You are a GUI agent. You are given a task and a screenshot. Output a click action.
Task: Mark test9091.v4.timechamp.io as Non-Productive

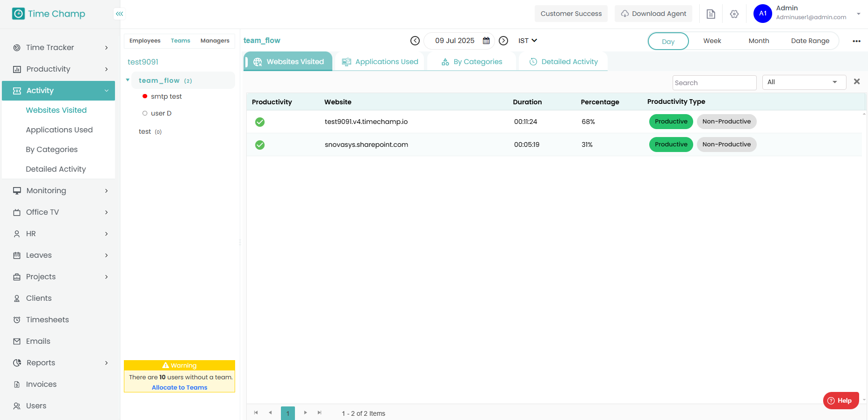coord(726,122)
